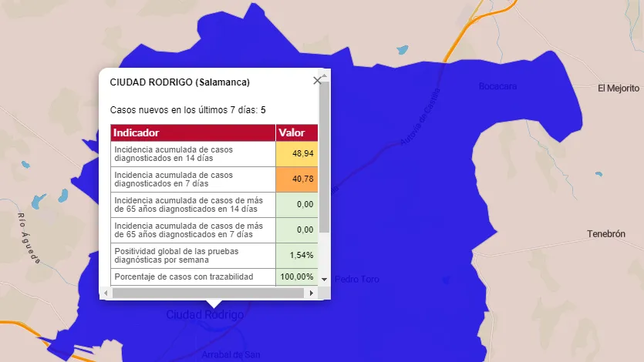This screenshot has height=362, width=644.
Task: Click the popup's horizontal scroll left arrow
Action: tap(106, 293)
